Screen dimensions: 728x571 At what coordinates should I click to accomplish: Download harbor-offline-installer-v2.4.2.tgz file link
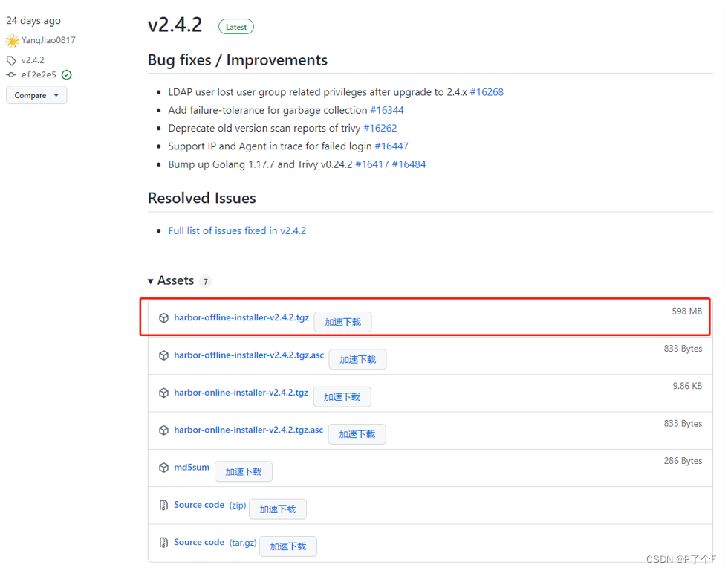tap(241, 317)
